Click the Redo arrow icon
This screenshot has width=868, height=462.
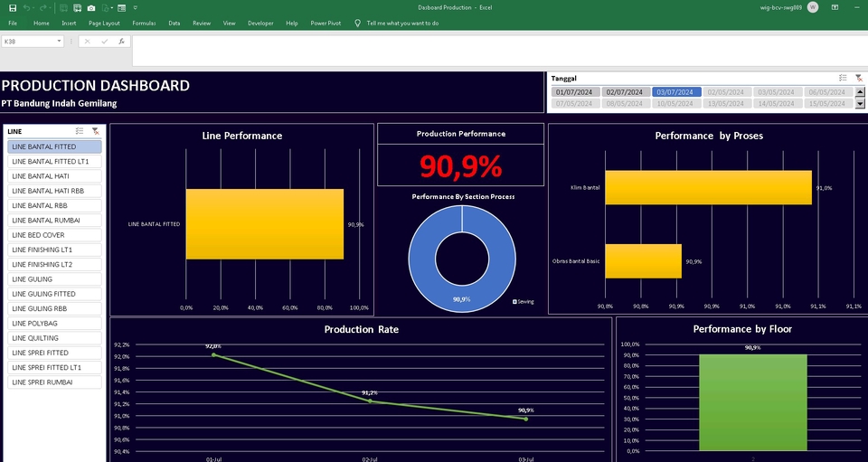point(43,8)
